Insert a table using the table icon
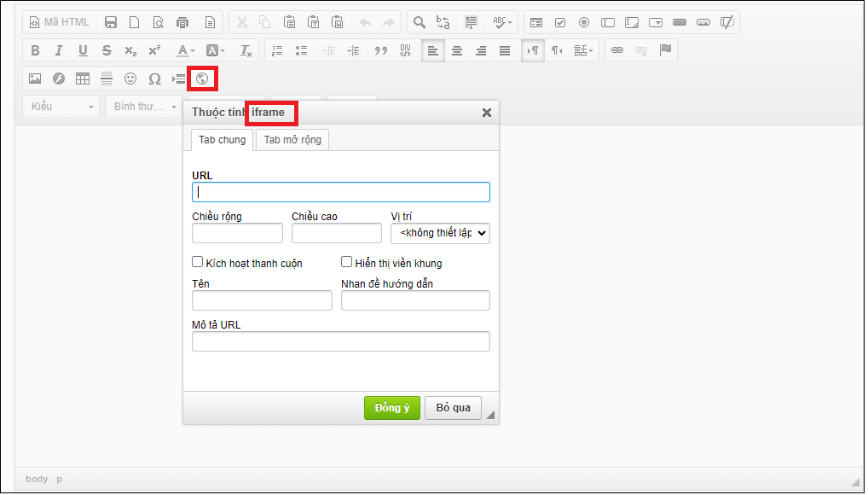Image resolution: width=868 pixels, height=495 pixels. [x=83, y=79]
